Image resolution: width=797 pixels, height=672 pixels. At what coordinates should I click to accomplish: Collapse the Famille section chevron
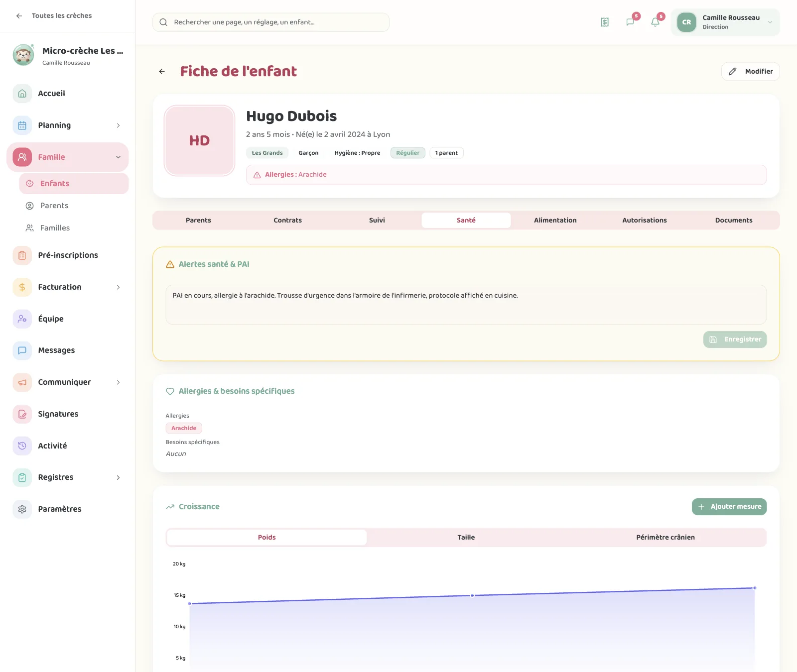[118, 157]
